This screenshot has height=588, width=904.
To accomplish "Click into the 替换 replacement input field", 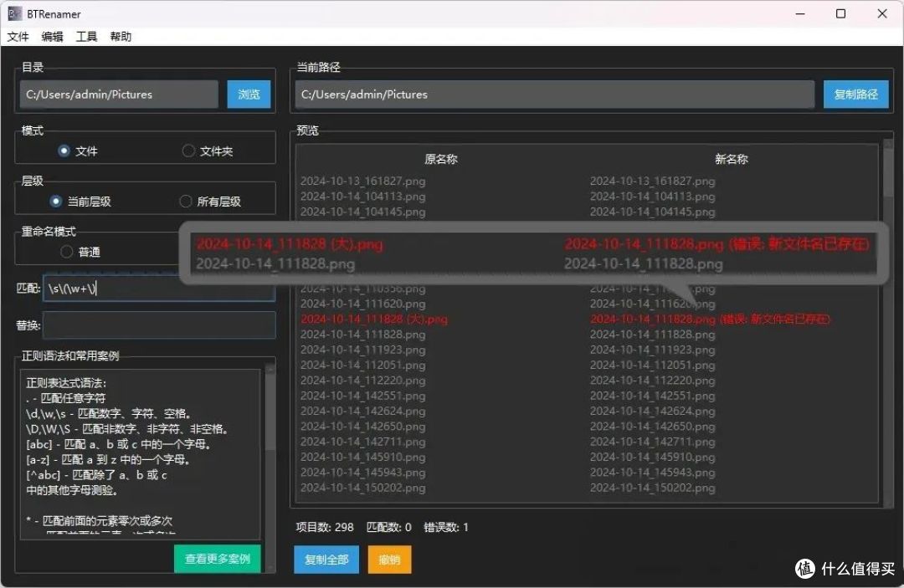I will click(x=159, y=325).
